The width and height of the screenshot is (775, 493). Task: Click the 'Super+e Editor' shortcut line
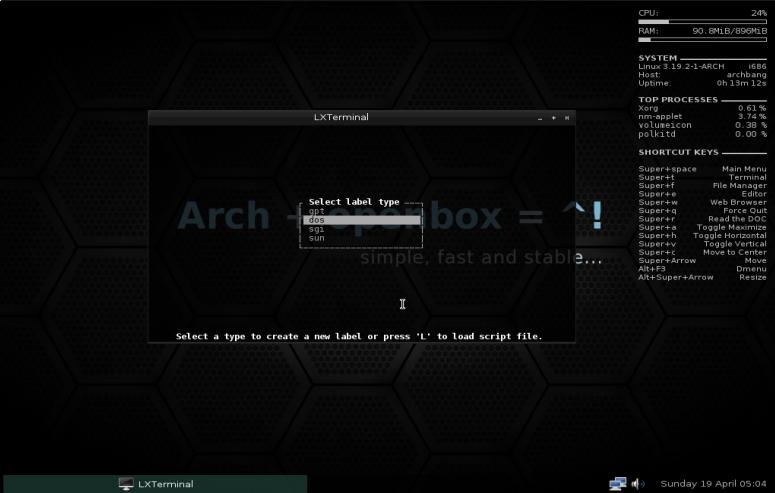coord(702,194)
